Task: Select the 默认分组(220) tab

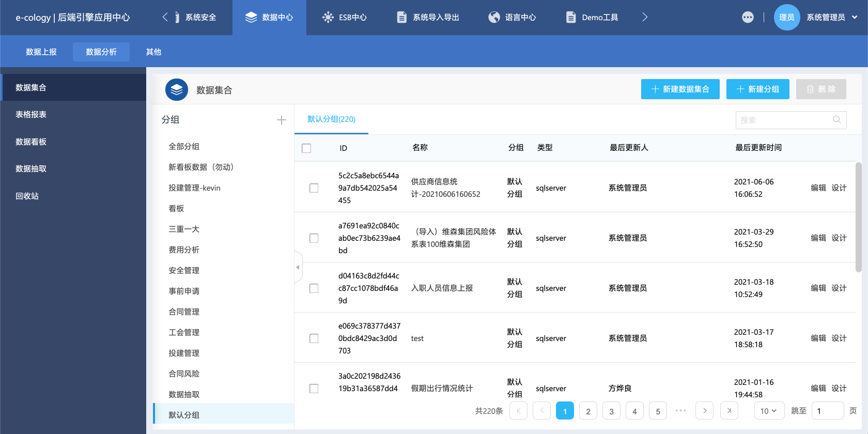Action: [331, 119]
